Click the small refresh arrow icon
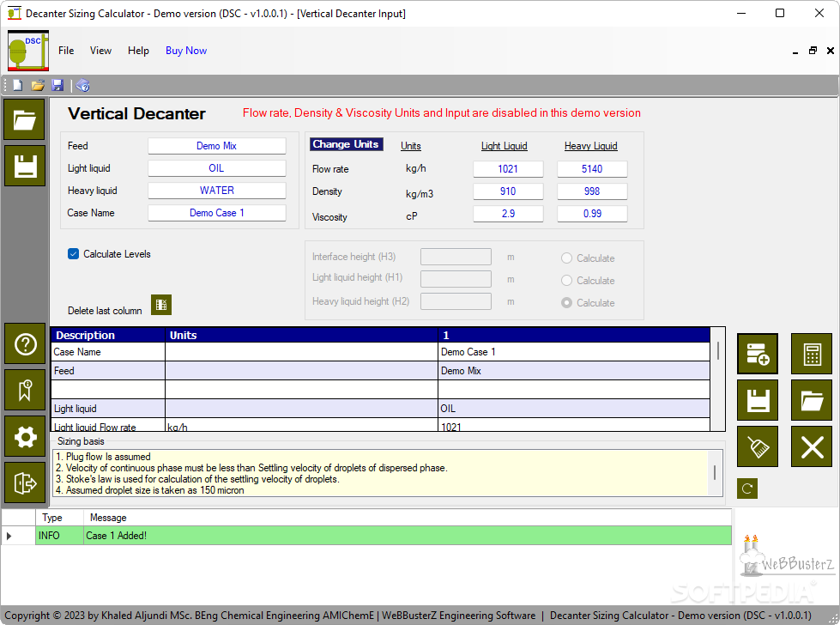 coord(747,488)
